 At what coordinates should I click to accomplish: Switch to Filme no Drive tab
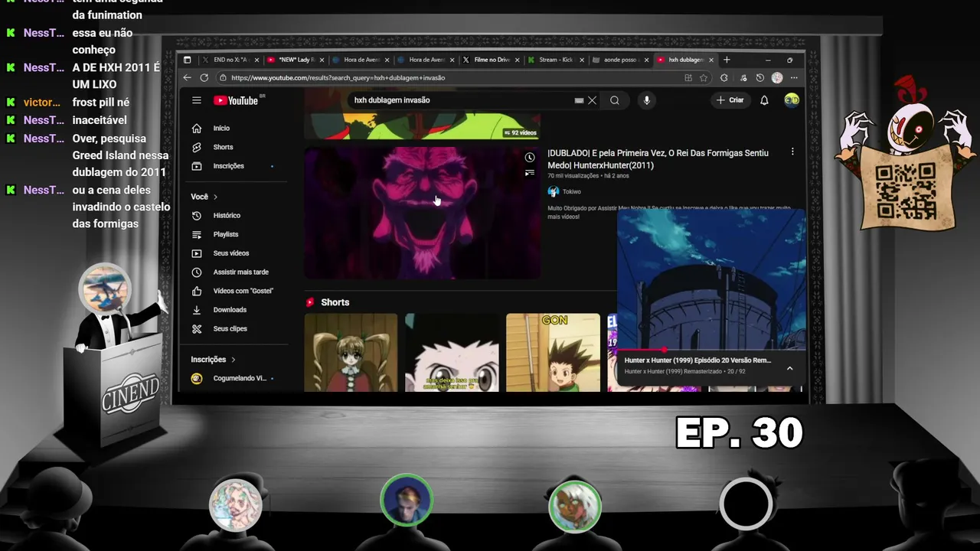coord(490,60)
